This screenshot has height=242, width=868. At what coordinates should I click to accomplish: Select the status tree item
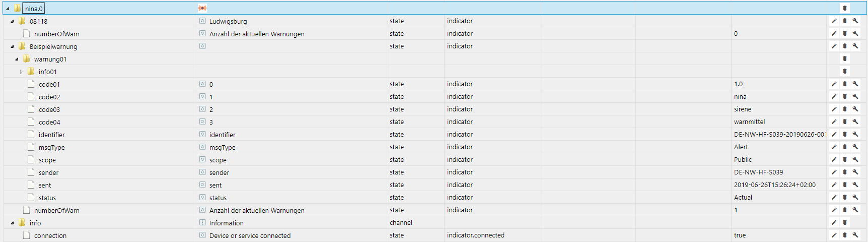click(47, 198)
